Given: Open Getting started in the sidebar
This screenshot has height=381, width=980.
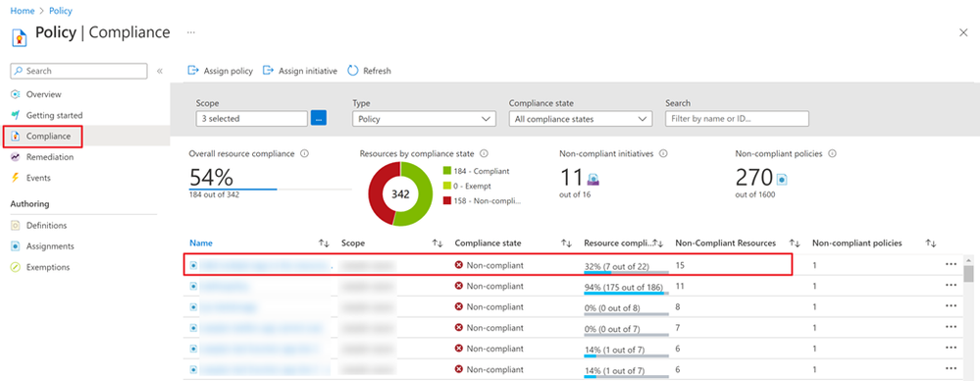Looking at the screenshot, I should (54, 115).
